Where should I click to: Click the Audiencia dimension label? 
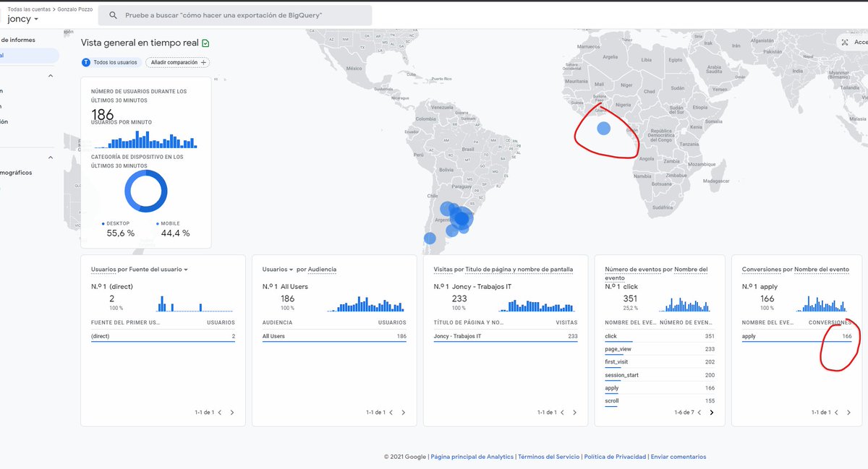pyautogui.click(x=322, y=270)
